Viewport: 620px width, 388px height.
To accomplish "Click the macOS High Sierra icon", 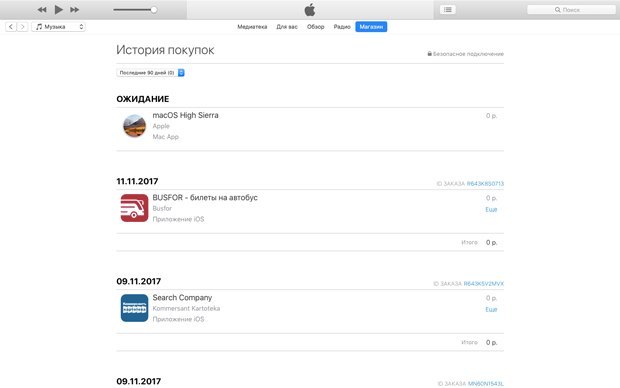I will point(134,126).
